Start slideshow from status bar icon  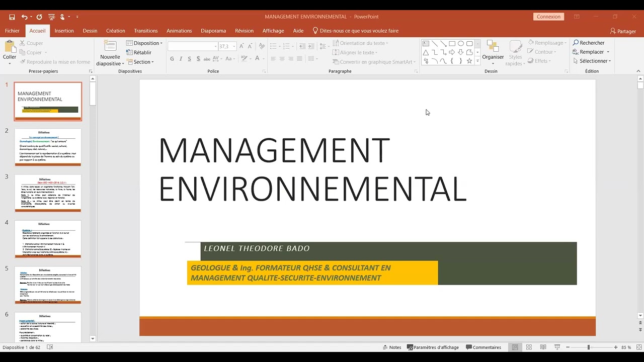(x=557, y=347)
